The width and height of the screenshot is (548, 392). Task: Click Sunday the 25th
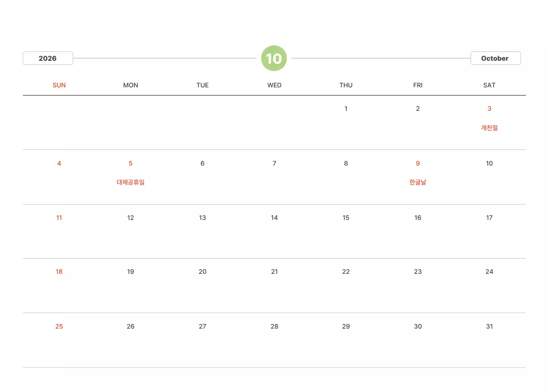click(59, 327)
